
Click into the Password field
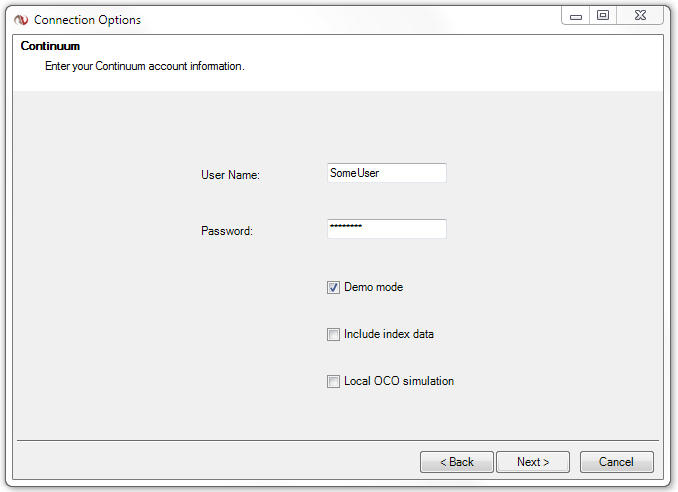386,229
